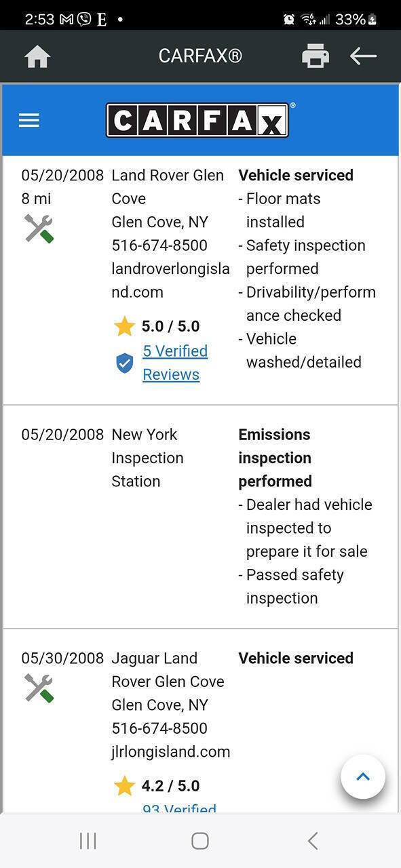Image resolution: width=401 pixels, height=868 pixels.
Task: Open the 5 Verified Reviews link
Action: [x=175, y=363]
